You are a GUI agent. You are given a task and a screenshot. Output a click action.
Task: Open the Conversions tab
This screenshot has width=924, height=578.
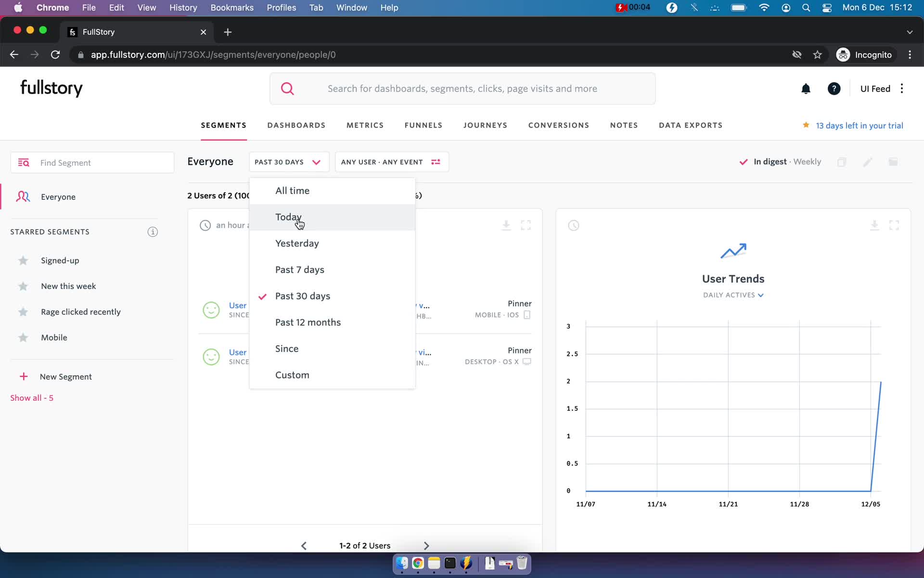(x=559, y=125)
